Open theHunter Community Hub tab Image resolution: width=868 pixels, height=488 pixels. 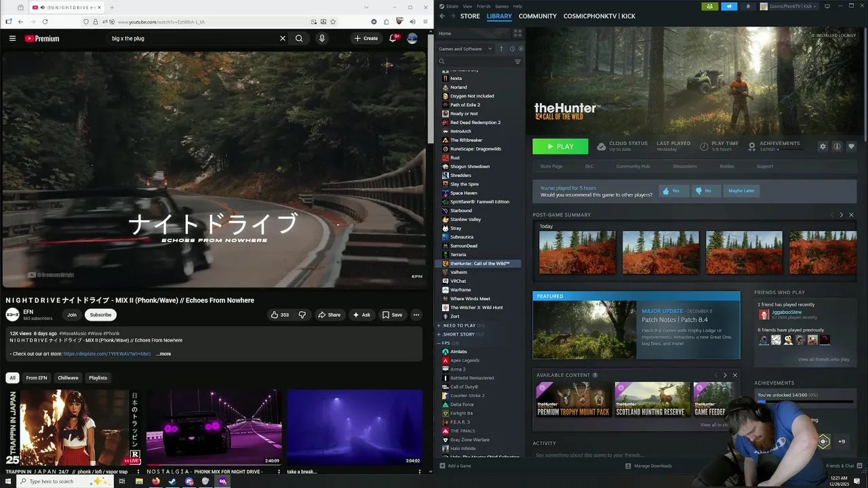point(633,166)
